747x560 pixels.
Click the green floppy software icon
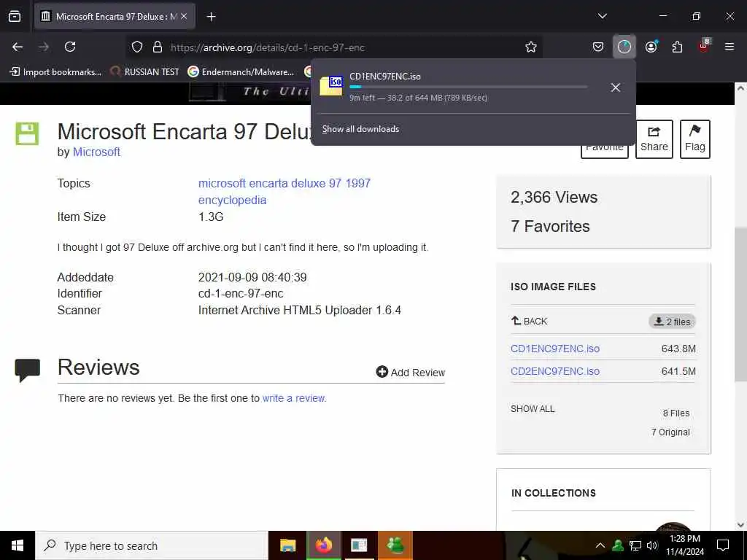coord(27,133)
